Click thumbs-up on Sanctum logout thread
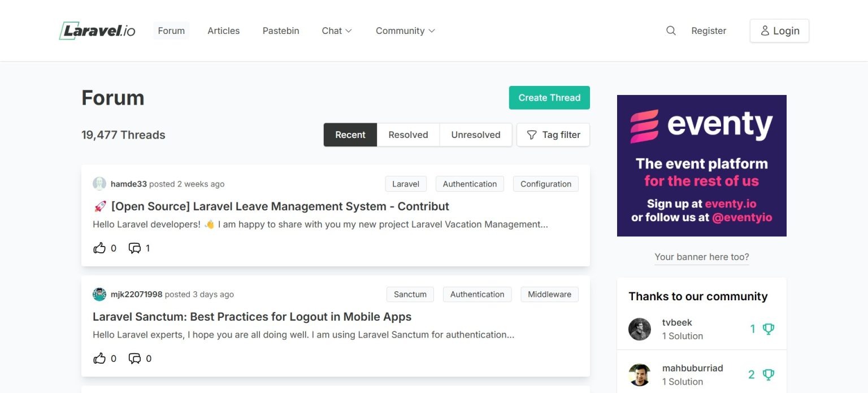Image resolution: width=868 pixels, height=393 pixels. (x=100, y=359)
